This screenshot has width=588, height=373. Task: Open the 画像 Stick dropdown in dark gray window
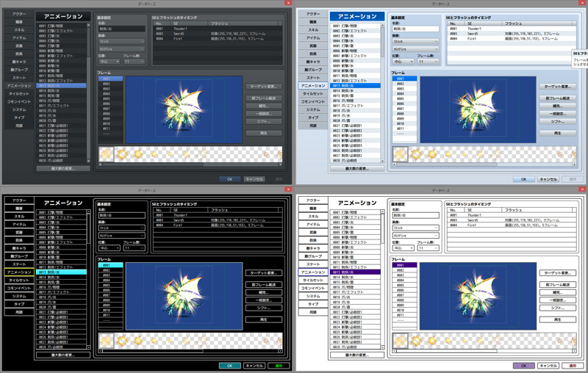[121, 41]
